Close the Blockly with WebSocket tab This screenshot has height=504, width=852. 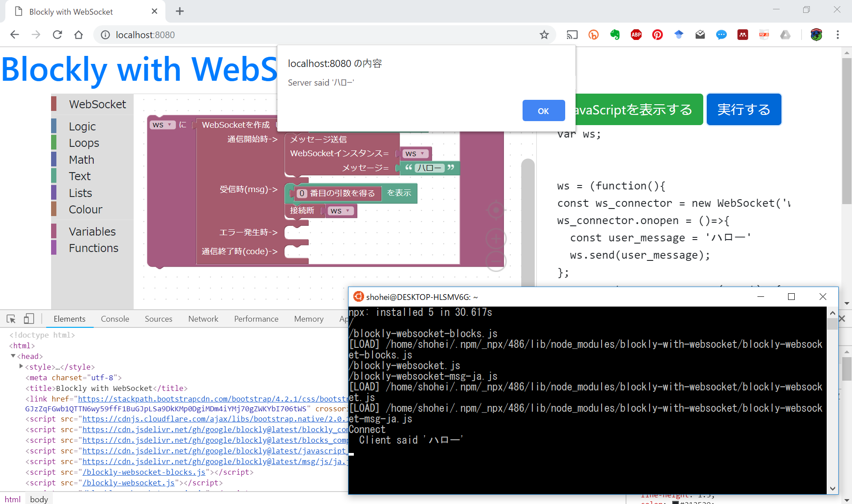tap(155, 11)
